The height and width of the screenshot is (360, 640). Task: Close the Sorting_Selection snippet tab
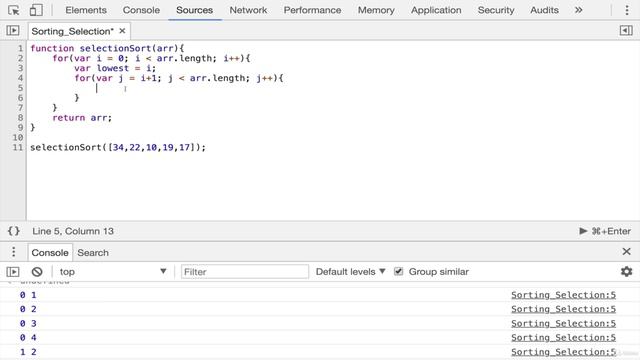tap(122, 31)
